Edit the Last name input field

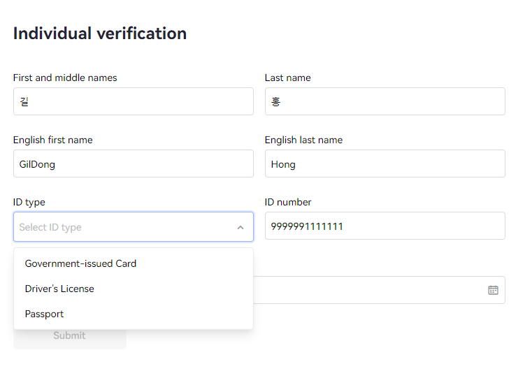pyautogui.click(x=385, y=101)
